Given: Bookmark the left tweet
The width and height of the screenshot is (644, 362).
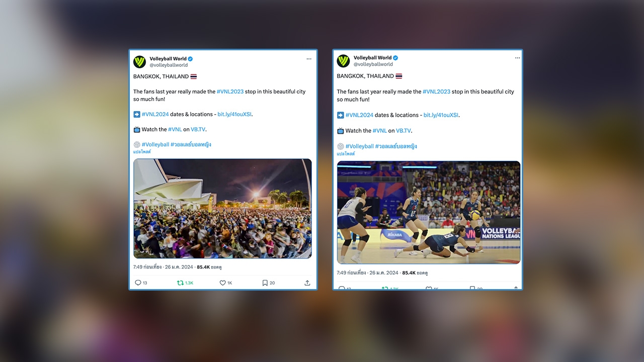Looking at the screenshot, I should [265, 283].
